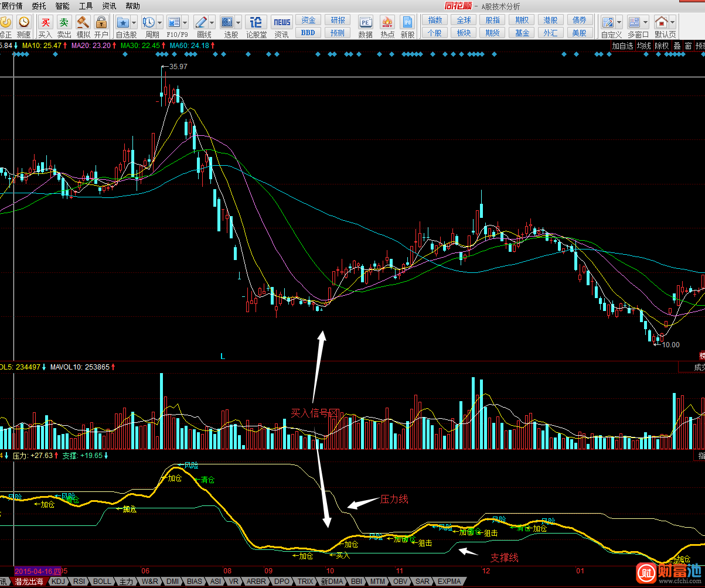Click the 周期 clock period icon
This screenshot has width=705, height=588.
click(148, 22)
